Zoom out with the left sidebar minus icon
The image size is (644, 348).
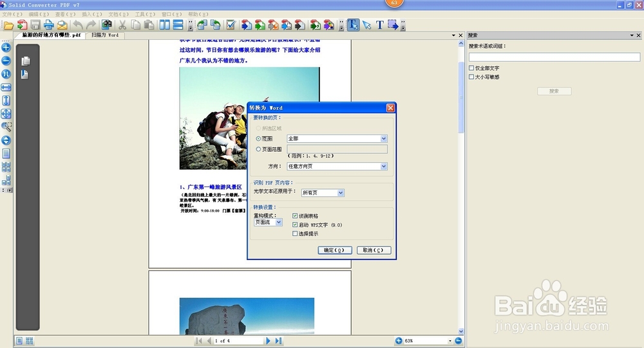(x=6, y=60)
